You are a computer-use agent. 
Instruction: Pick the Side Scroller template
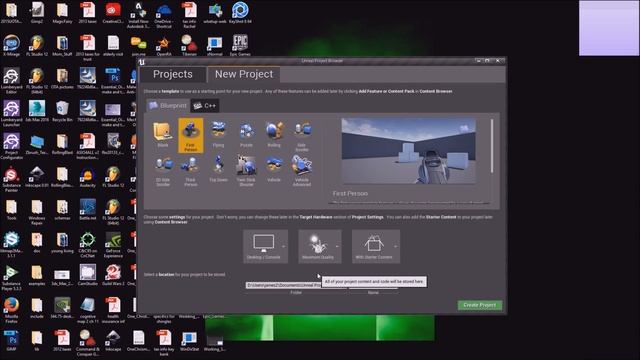302,135
